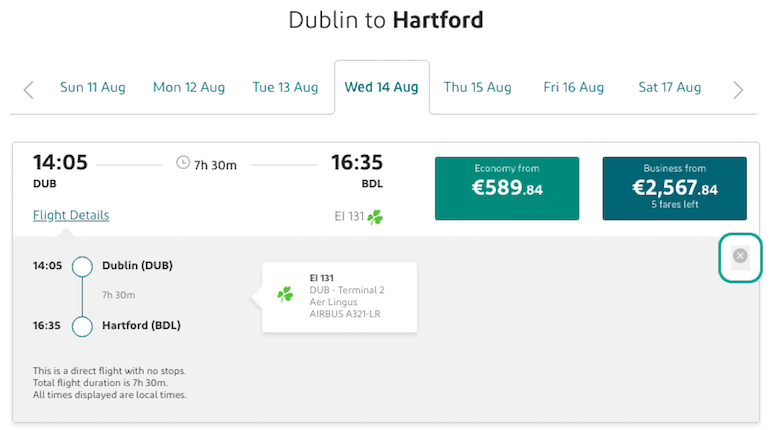Click the clock duration icon
The width and height of the screenshot is (770, 430).
(183, 162)
